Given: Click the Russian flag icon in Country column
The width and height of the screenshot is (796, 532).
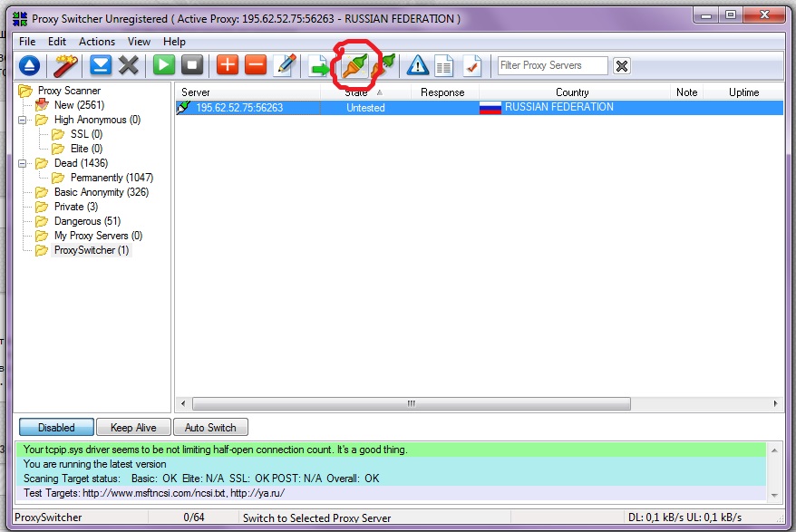Looking at the screenshot, I should pos(490,108).
